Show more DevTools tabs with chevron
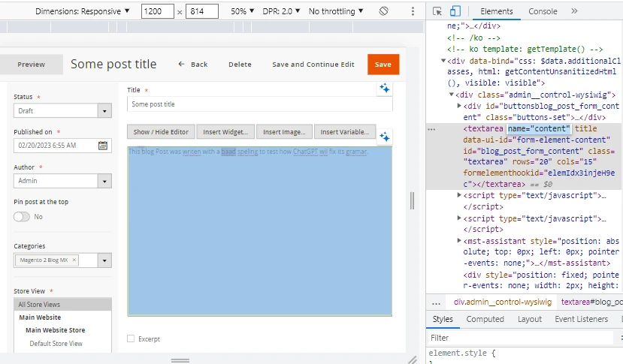The height and width of the screenshot is (364, 623). [x=574, y=11]
